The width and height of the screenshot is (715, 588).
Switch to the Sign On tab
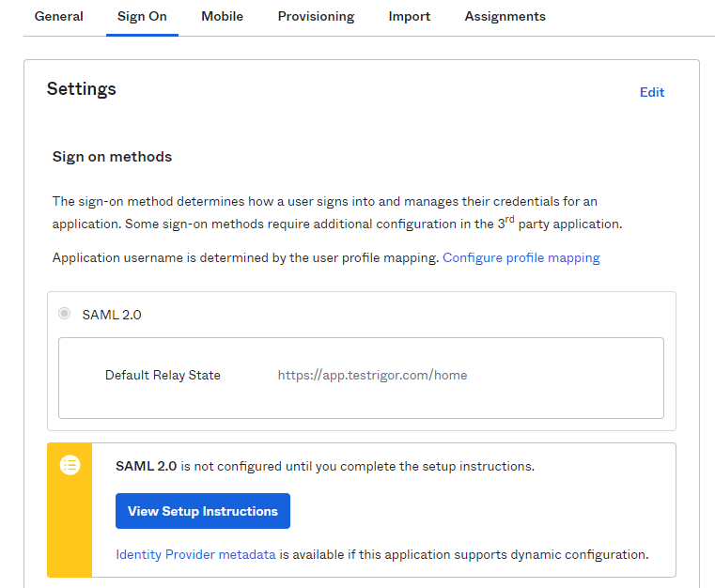click(142, 16)
